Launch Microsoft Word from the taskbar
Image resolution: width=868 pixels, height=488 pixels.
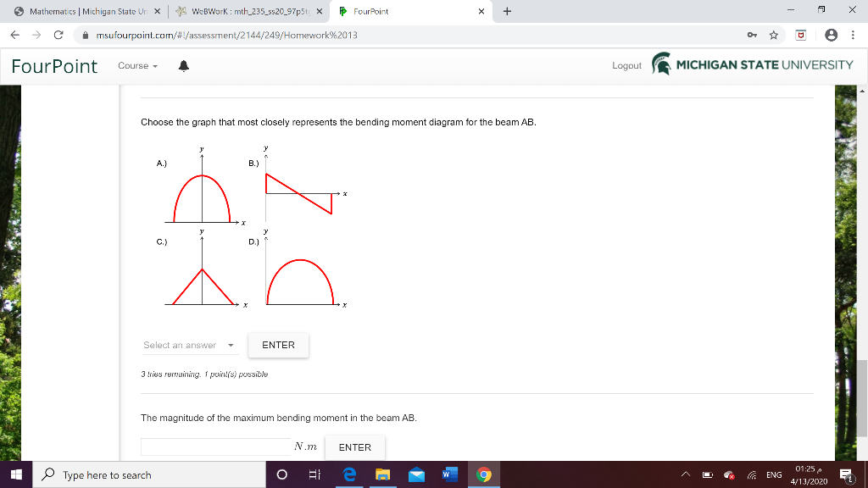(x=450, y=474)
